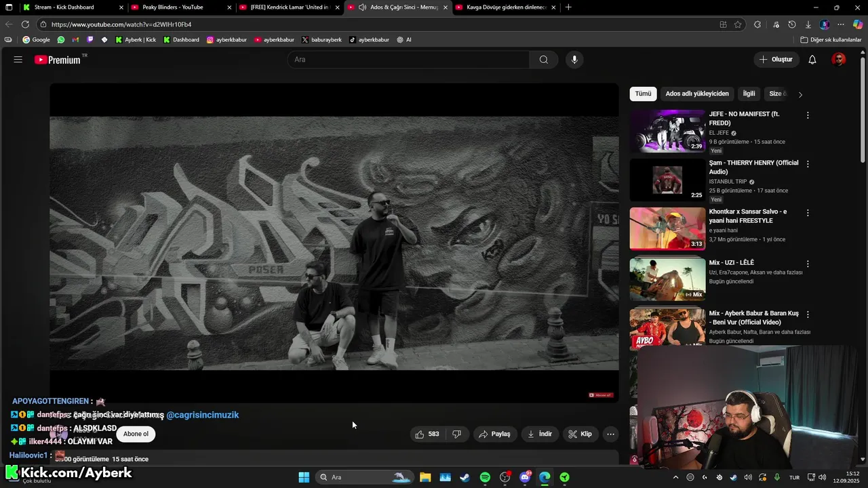The height and width of the screenshot is (488, 868).
Task: Dislike the video with thumbs-down
Action: pyautogui.click(x=457, y=434)
